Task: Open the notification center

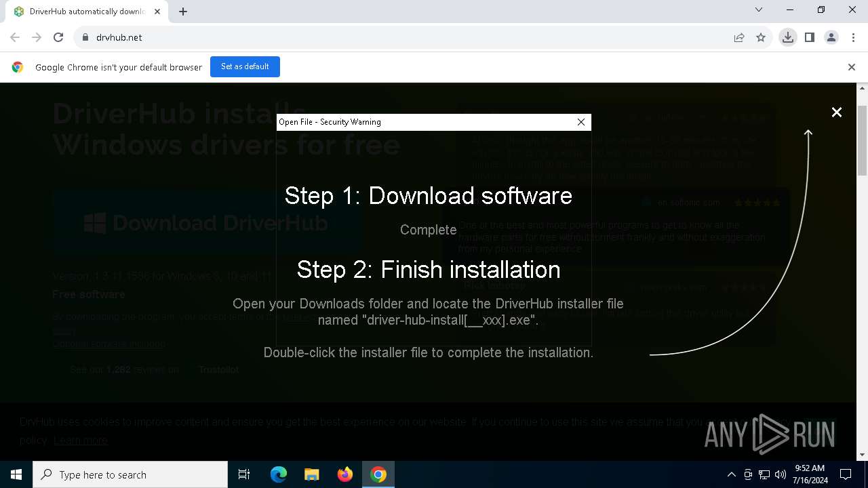Action: point(846,474)
